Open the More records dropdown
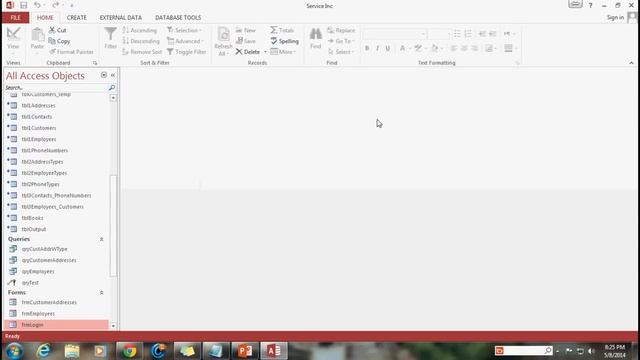The width and height of the screenshot is (640, 360). tap(283, 52)
